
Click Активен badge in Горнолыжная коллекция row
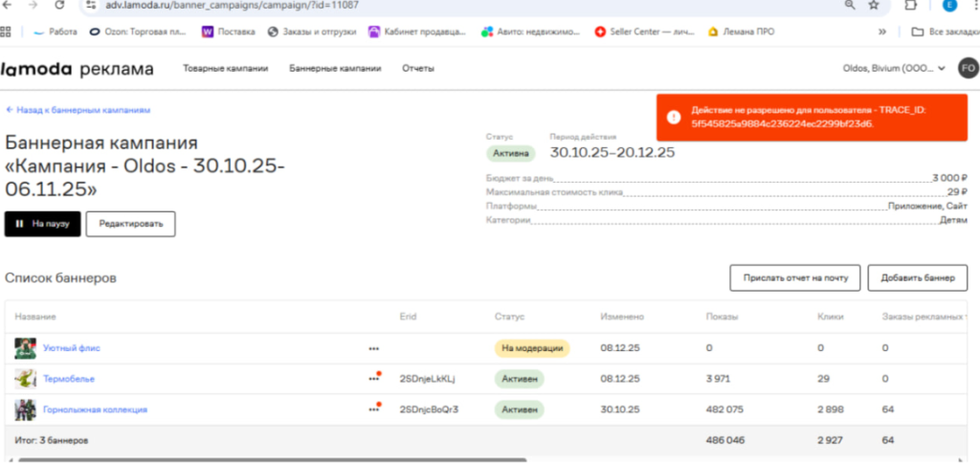(x=520, y=409)
